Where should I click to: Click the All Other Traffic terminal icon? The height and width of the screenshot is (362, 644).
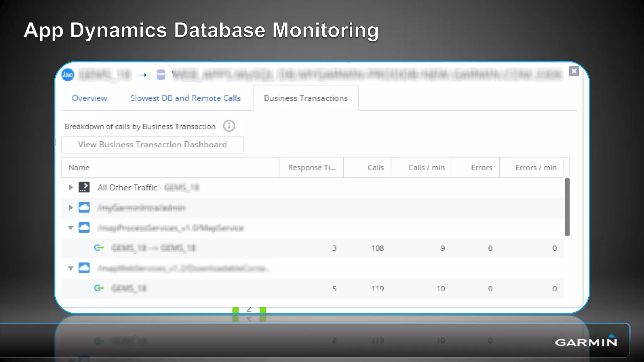(84, 187)
